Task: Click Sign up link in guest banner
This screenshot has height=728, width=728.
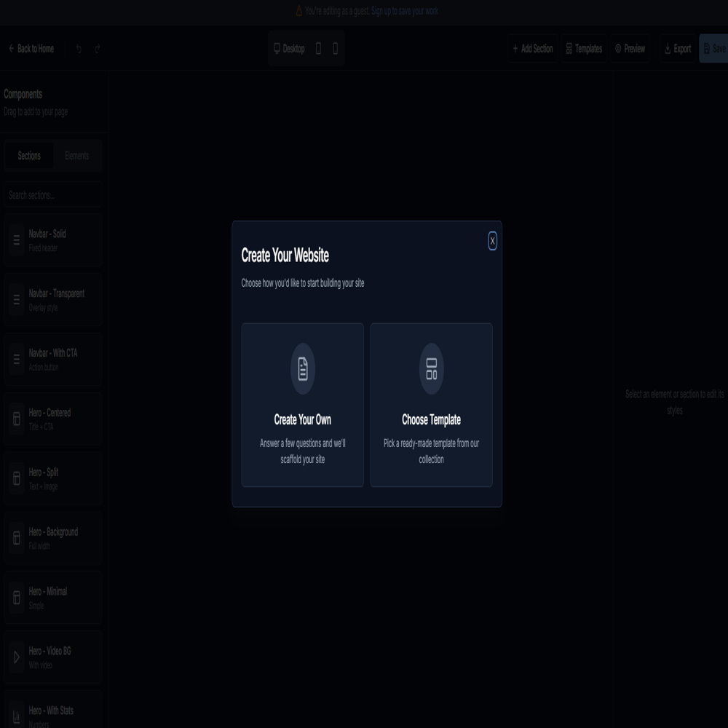Action: coord(383,11)
